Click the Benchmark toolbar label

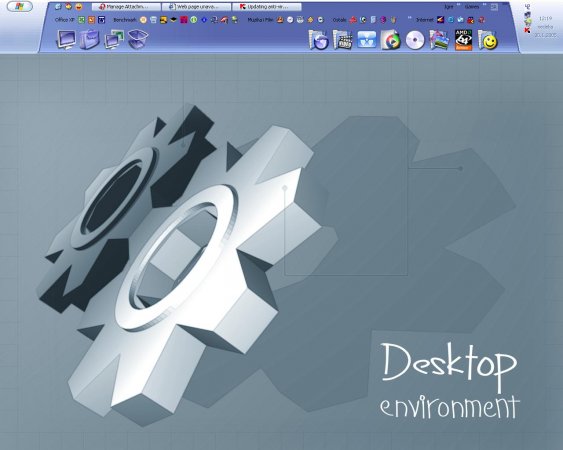(124, 20)
